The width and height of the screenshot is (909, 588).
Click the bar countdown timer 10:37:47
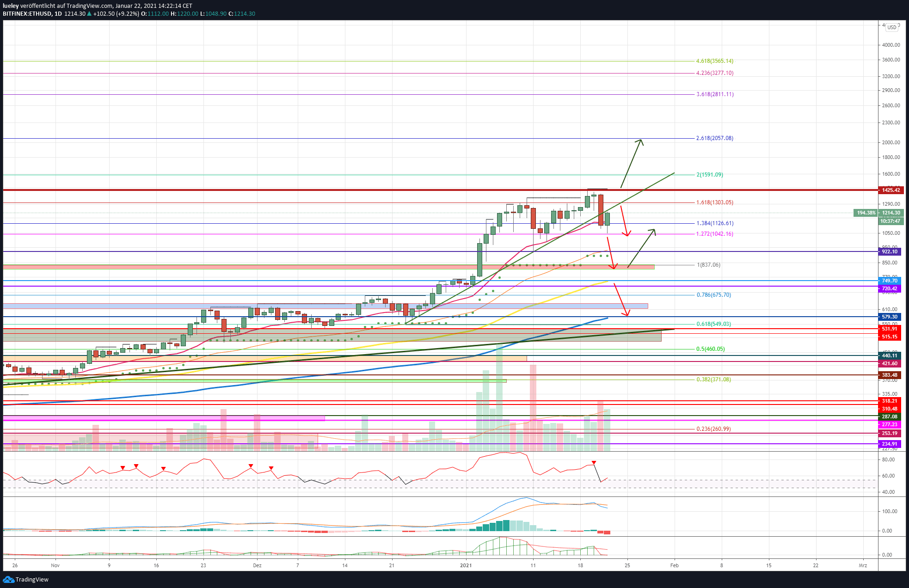pyautogui.click(x=891, y=220)
